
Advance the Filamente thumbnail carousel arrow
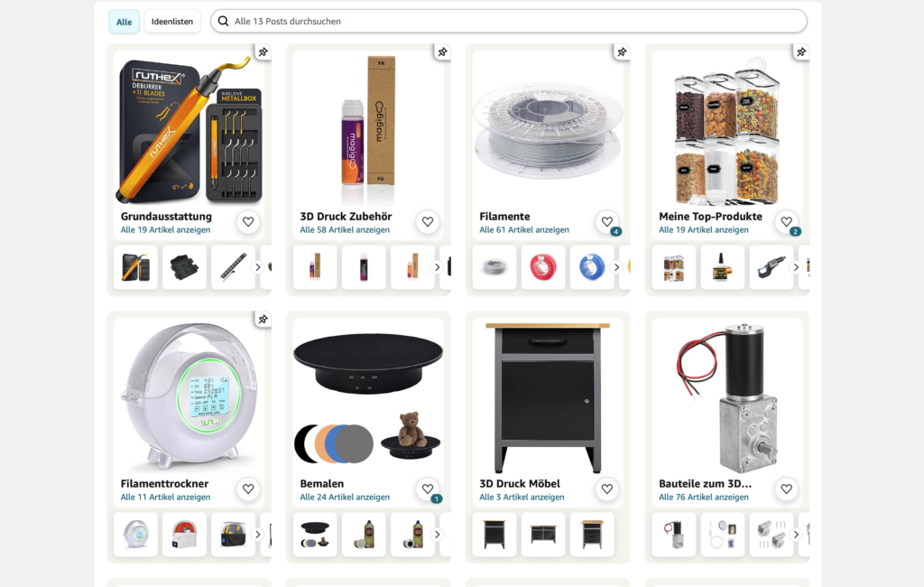[x=616, y=267]
